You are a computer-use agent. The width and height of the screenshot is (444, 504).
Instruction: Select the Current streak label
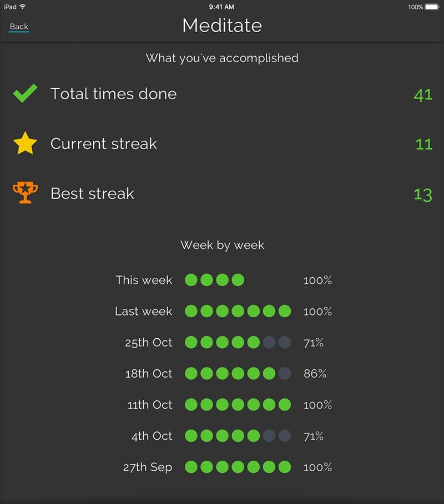[104, 144]
